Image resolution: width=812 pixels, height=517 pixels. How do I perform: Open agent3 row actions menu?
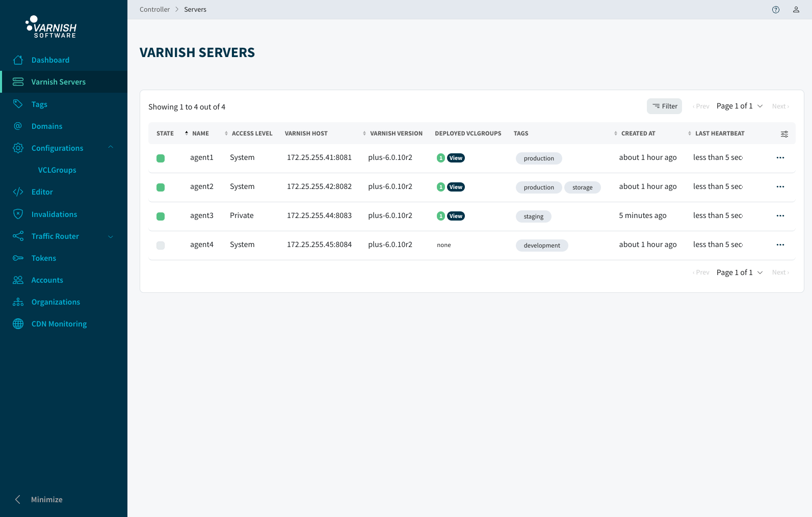780,216
